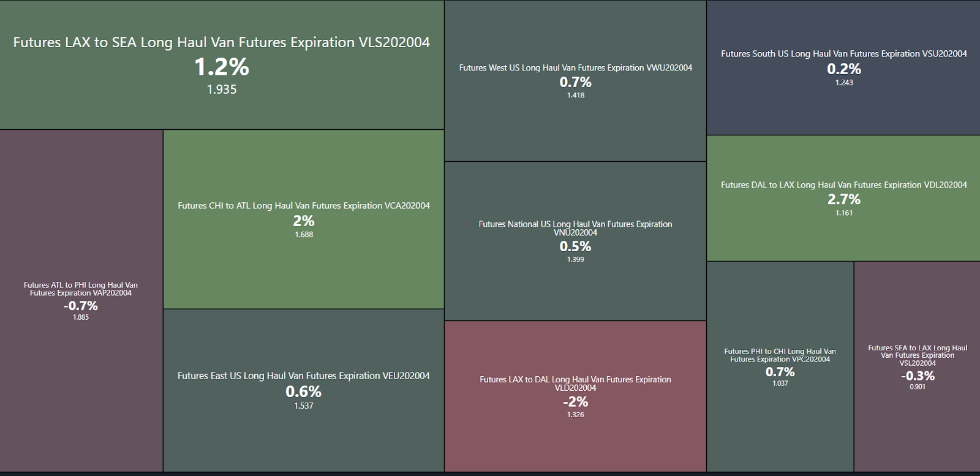Click the 2.7% change value on DAL to LAX
Screen dimensions: 980x476
pyautogui.click(x=843, y=199)
